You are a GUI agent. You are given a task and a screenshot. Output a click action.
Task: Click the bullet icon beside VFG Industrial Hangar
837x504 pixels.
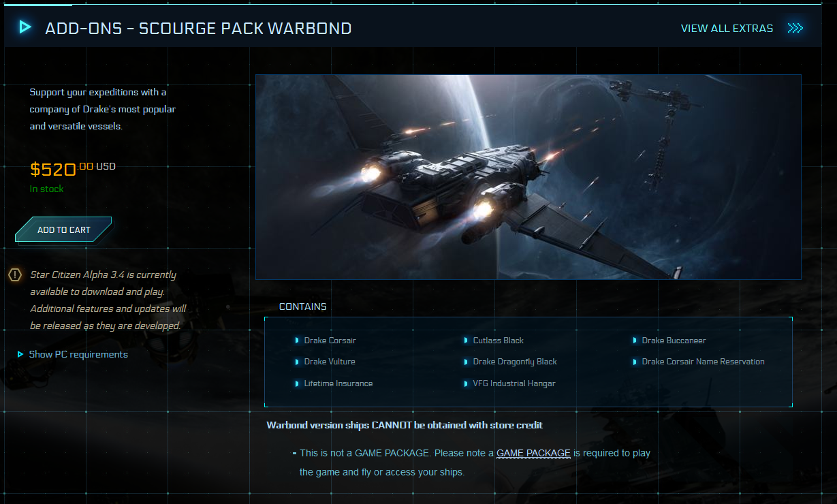point(466,384)
